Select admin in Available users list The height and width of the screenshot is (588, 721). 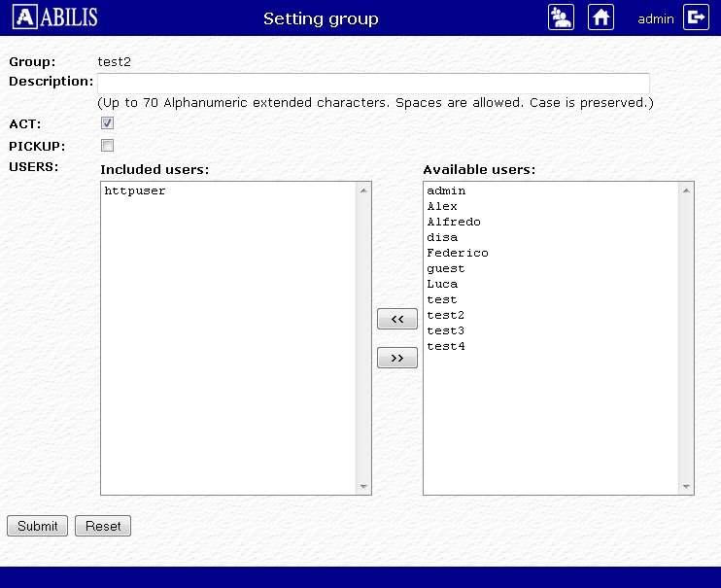446,191
